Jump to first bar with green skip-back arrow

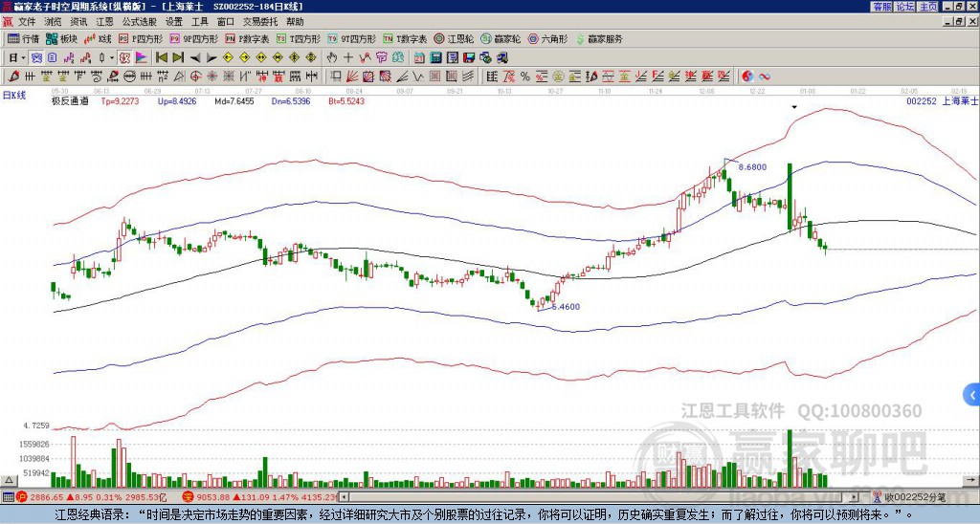click(x=161, y=58)
